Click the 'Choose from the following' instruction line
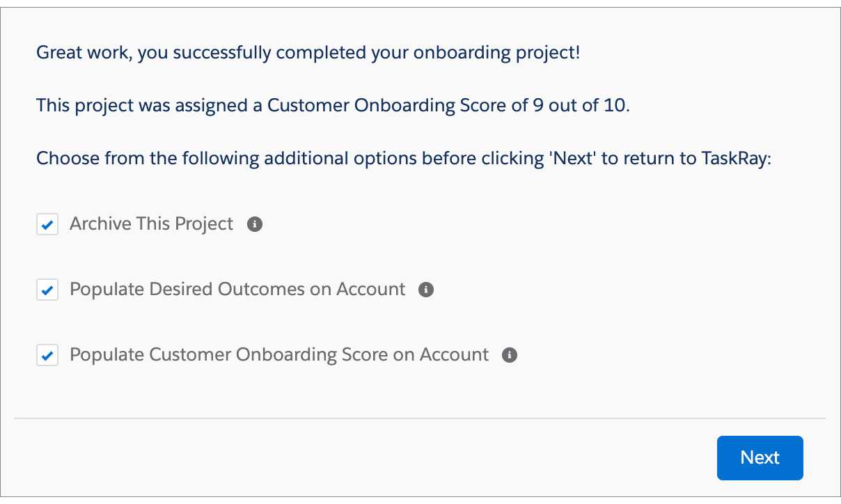 point(405,159)
